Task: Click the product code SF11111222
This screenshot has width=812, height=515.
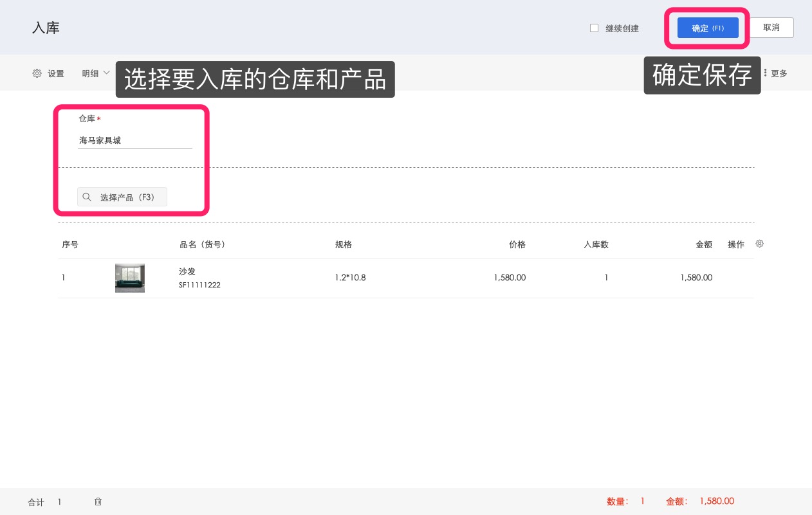Action: point(199,285)
